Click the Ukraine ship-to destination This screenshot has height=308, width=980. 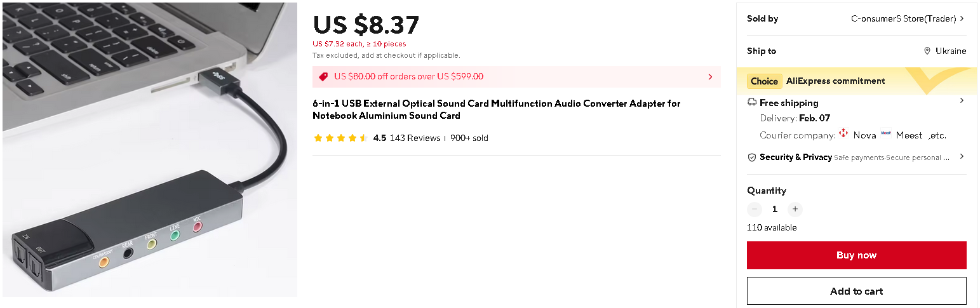tap(950, 51)
